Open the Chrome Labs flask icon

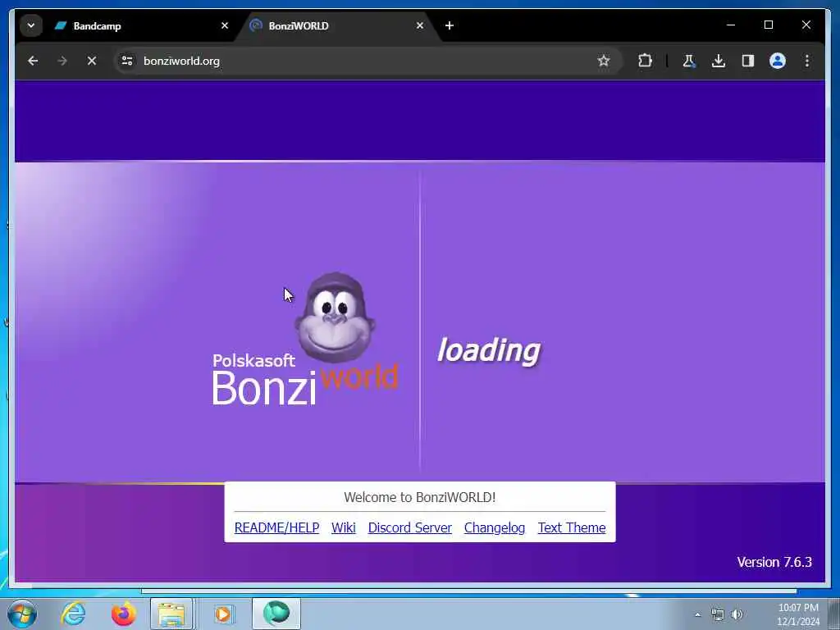pos(689,61)
